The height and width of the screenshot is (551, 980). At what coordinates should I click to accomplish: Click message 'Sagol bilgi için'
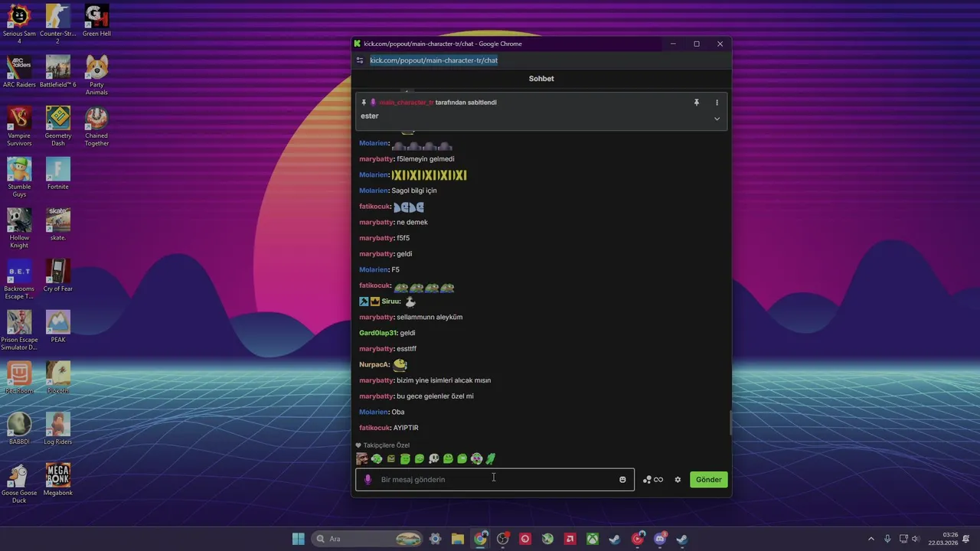414,191
